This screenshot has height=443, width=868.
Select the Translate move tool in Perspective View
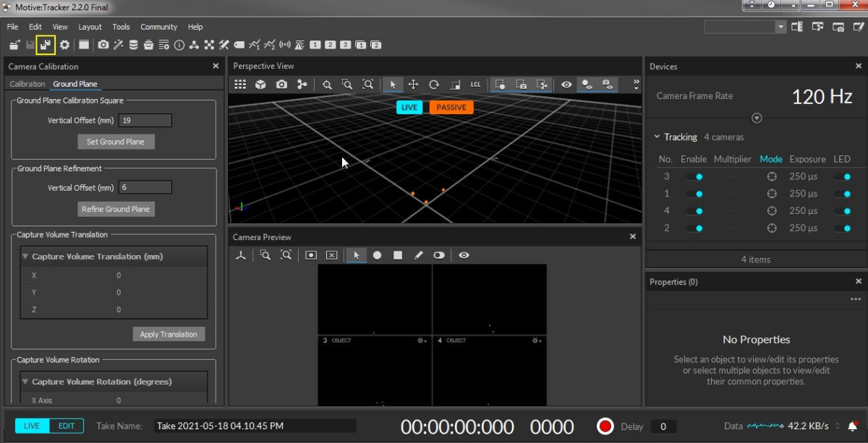[413, 85]
